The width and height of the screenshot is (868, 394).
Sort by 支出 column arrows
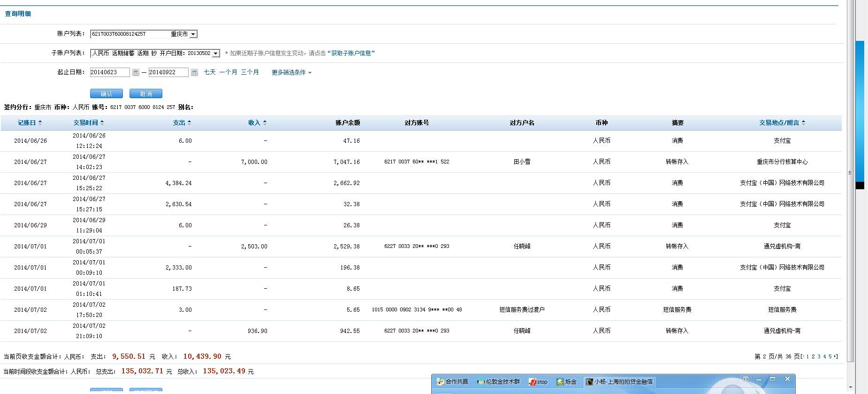(189, 123)
